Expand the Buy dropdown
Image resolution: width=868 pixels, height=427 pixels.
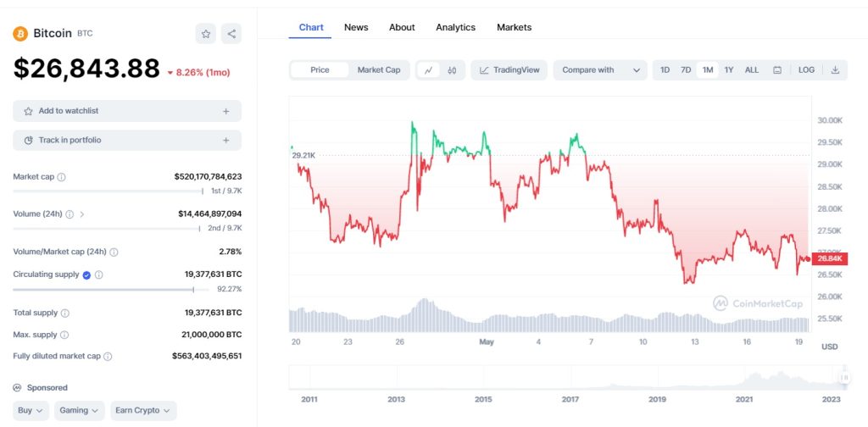(x=31, y=411)
